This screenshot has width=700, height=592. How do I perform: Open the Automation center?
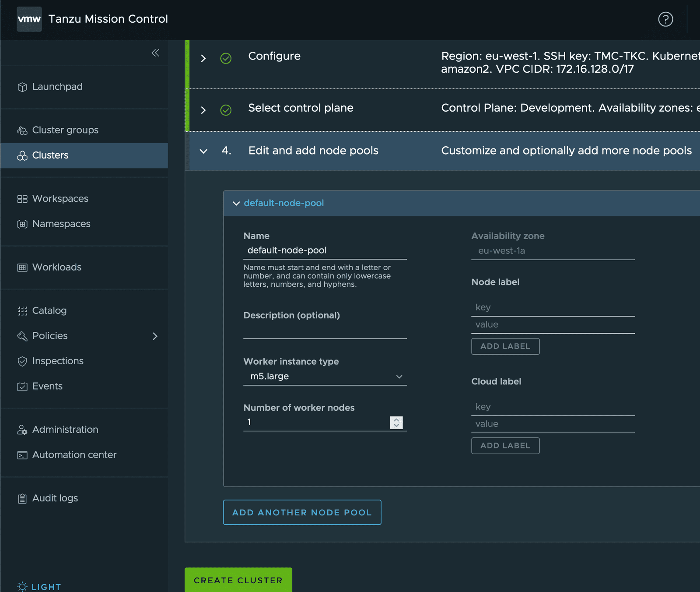(x=74, y=455)
